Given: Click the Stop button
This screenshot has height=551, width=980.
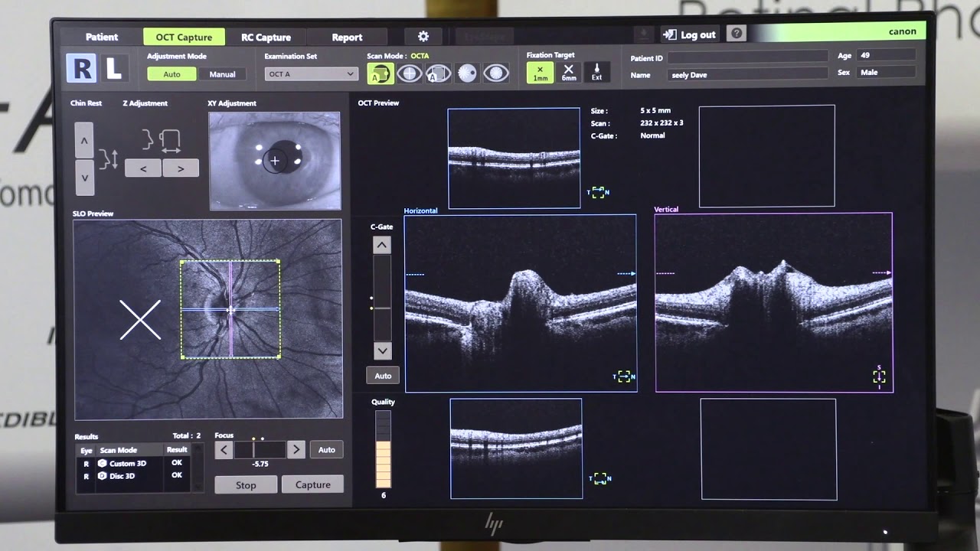Looking at the screenshot, I should pos(246,485).
